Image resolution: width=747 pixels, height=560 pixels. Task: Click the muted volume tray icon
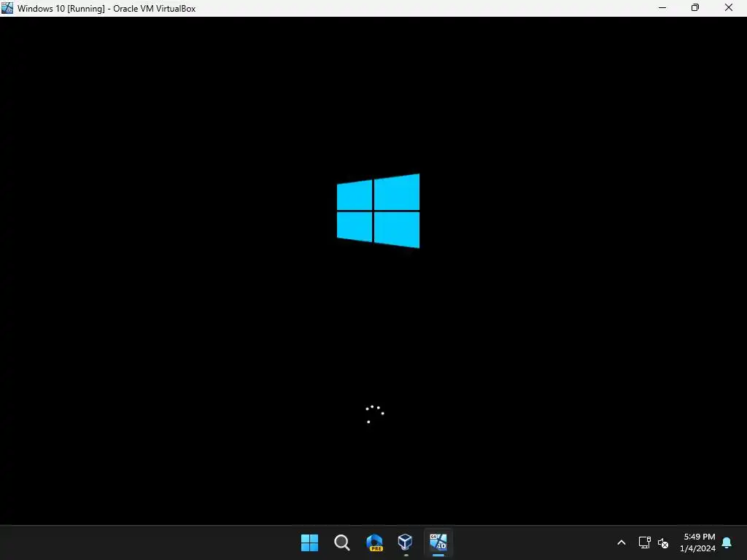pyautogui.click(x=663, y=542)
